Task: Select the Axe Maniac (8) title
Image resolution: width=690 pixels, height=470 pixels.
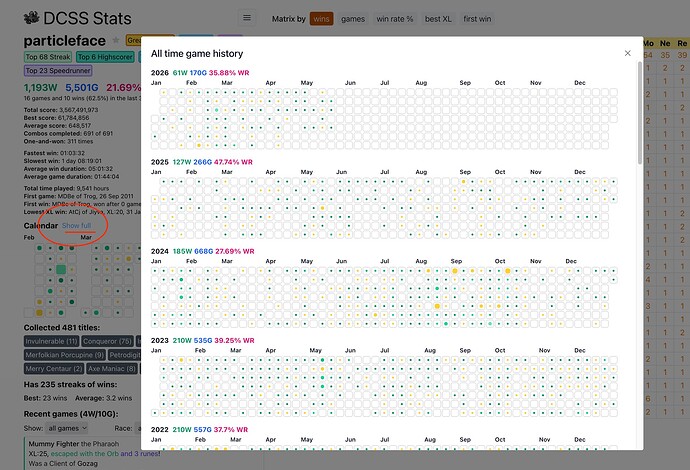Action: [x=112, y=368]
